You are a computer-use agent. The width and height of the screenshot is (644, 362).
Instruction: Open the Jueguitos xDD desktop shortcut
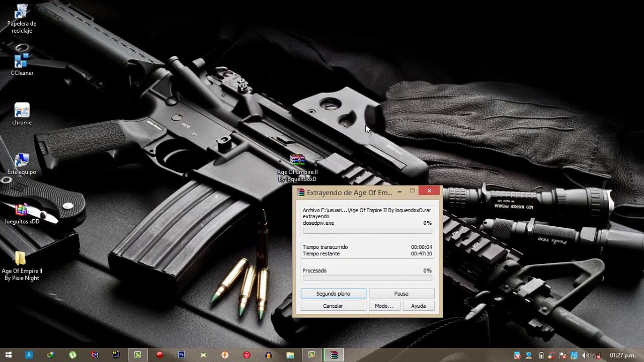point(22,213)
